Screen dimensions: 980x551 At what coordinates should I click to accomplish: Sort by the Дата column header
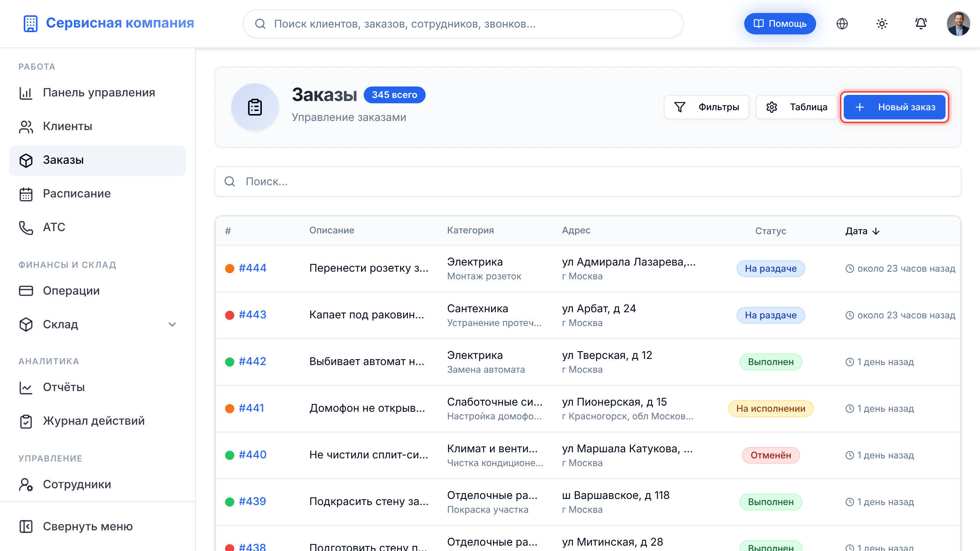point(862,231)
